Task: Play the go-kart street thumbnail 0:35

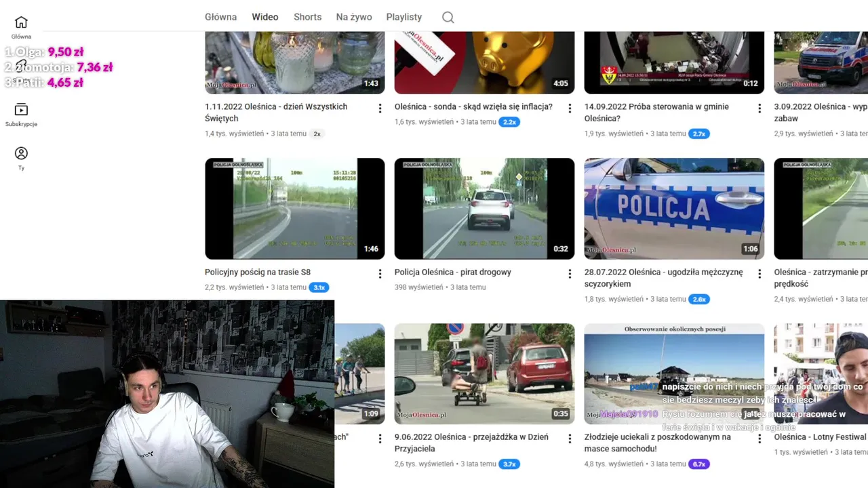Action: pyautogui.click(x=484, y=374)
